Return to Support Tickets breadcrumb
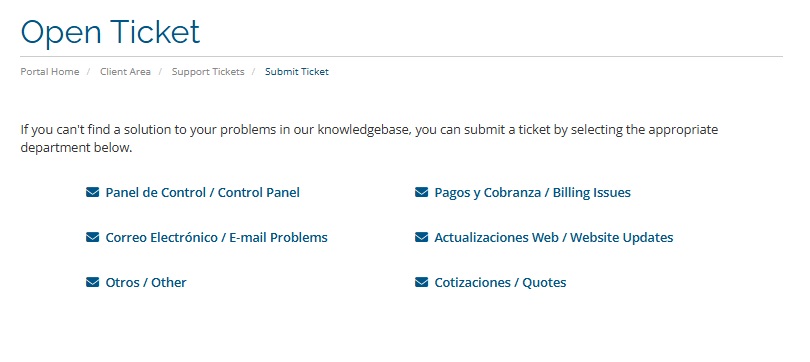 click(x=208, y=72)
